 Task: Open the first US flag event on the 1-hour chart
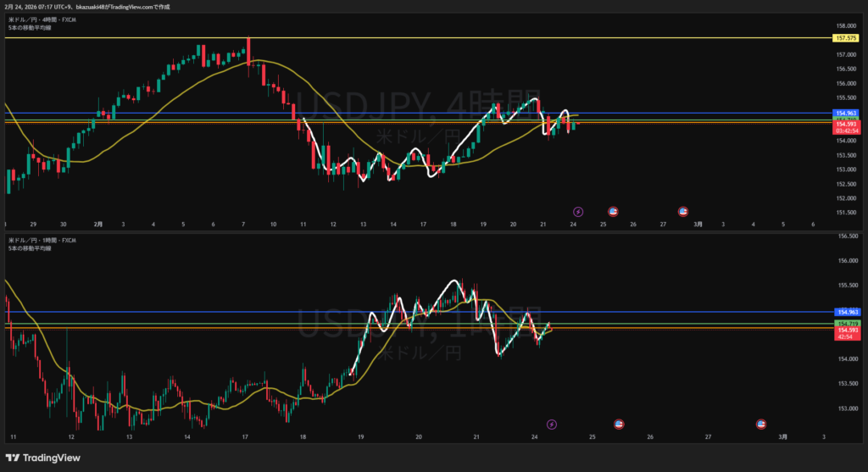pyautogui.click(x=619, y=424)
